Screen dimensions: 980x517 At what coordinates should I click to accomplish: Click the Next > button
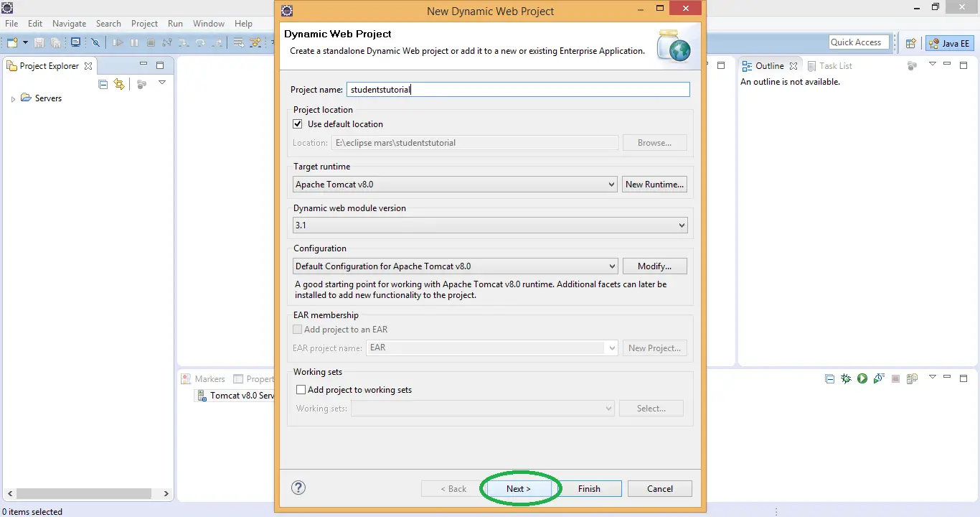(x=519, y=489)
